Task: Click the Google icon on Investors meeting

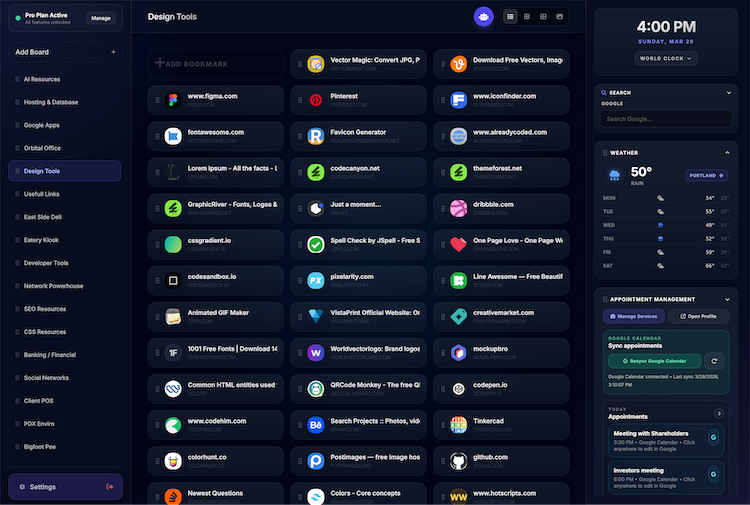Action: coord(713,474)
